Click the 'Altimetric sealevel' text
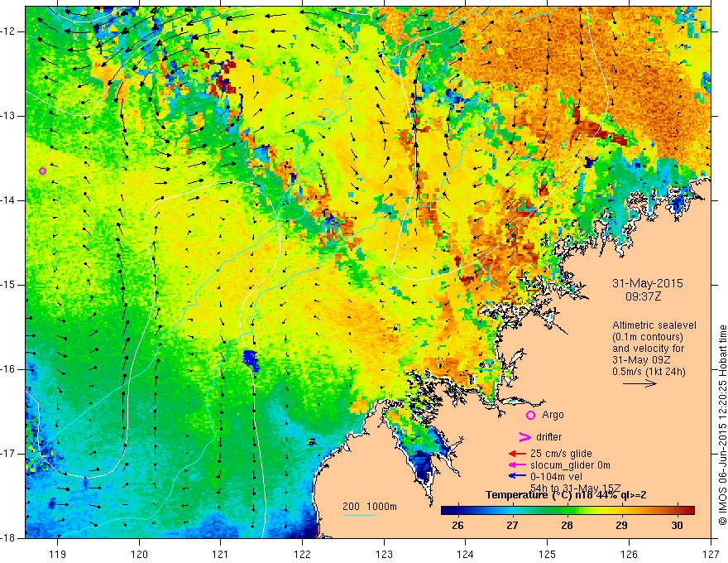 coord(654,325)
